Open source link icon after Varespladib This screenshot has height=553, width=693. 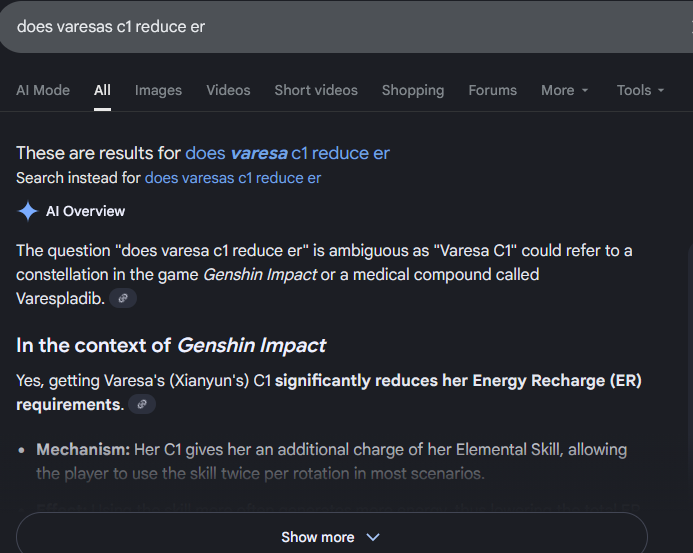point(123,298)
